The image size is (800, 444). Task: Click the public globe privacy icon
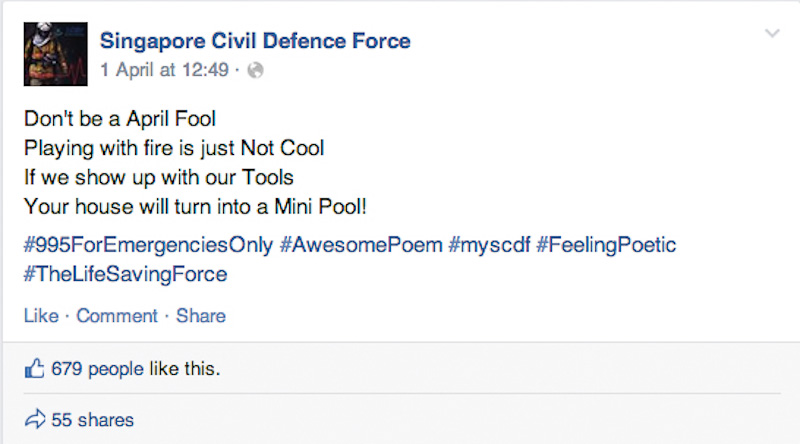click(255, 70)
